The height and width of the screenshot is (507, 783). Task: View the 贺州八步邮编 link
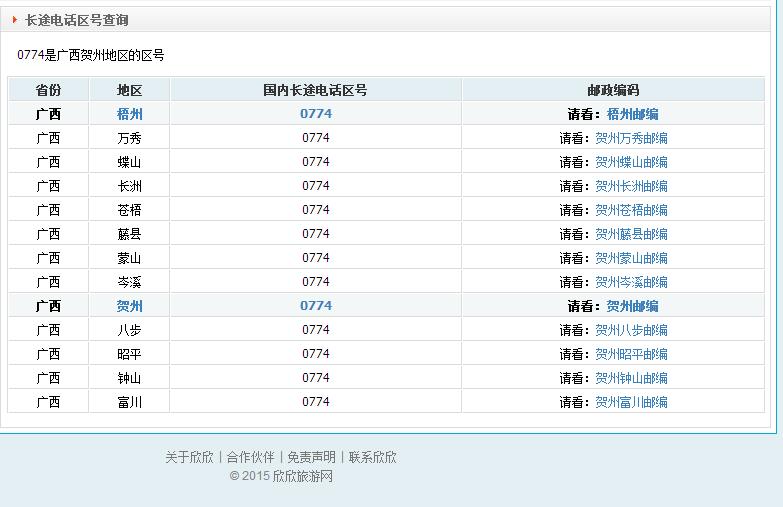[x=631, y=330]
